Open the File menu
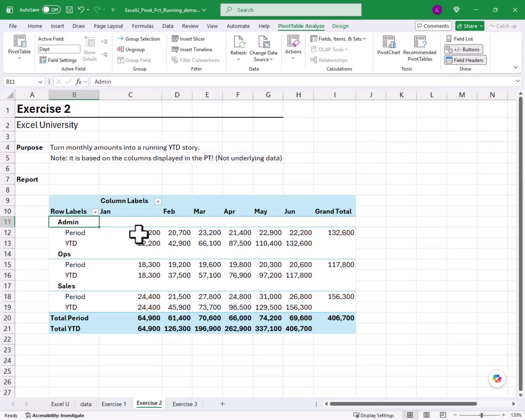The height and width of the screenshot is (420, 525). coord(13,26)
